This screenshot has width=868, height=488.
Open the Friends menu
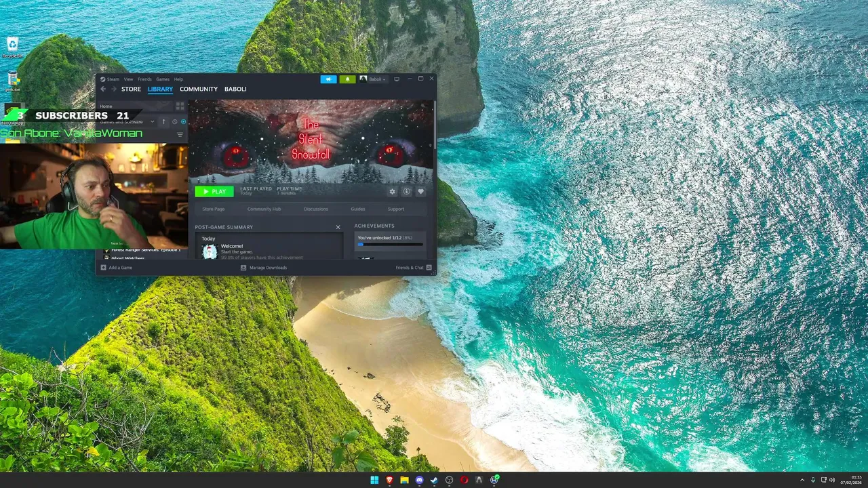tap(144, 79)
